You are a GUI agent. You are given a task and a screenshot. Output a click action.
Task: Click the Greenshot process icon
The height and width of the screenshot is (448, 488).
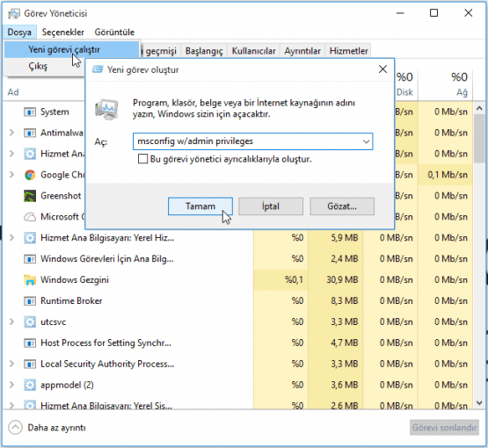click(30, 196)
